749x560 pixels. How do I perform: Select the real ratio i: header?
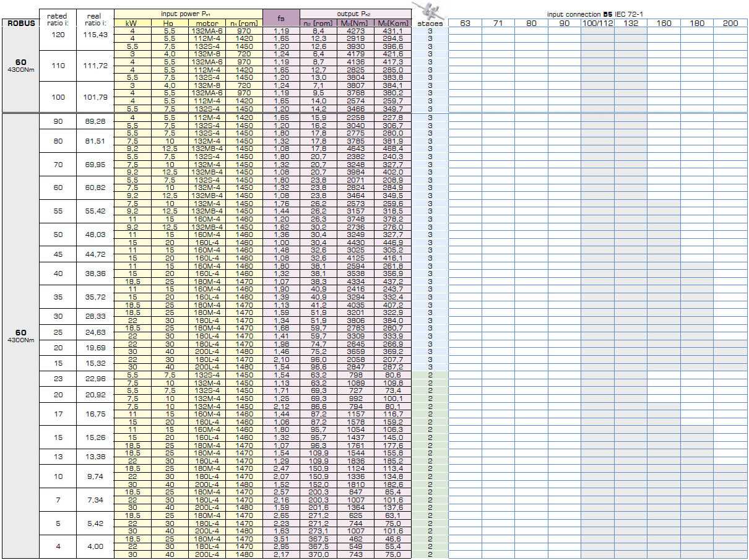point(95,18)
